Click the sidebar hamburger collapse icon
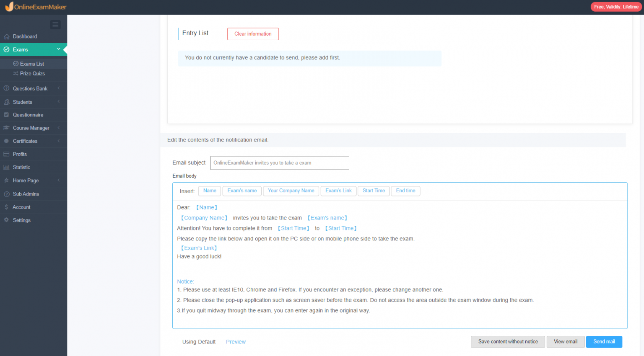This screenshot has width=644, height=356. [55, 25]
